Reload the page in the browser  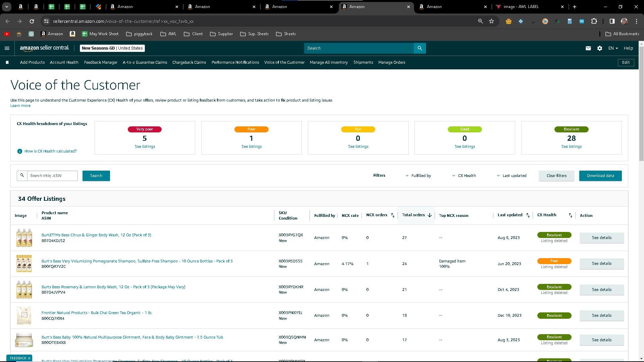(x=32, y=21)
